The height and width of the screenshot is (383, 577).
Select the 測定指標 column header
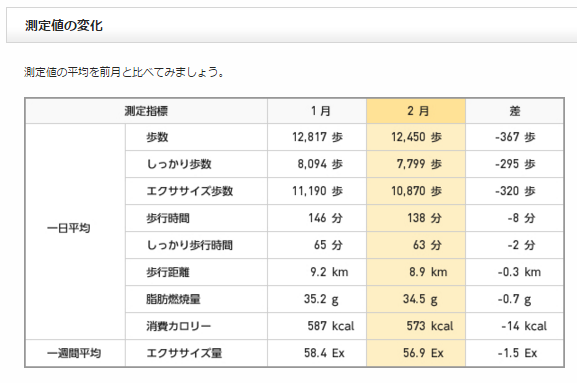146,111
